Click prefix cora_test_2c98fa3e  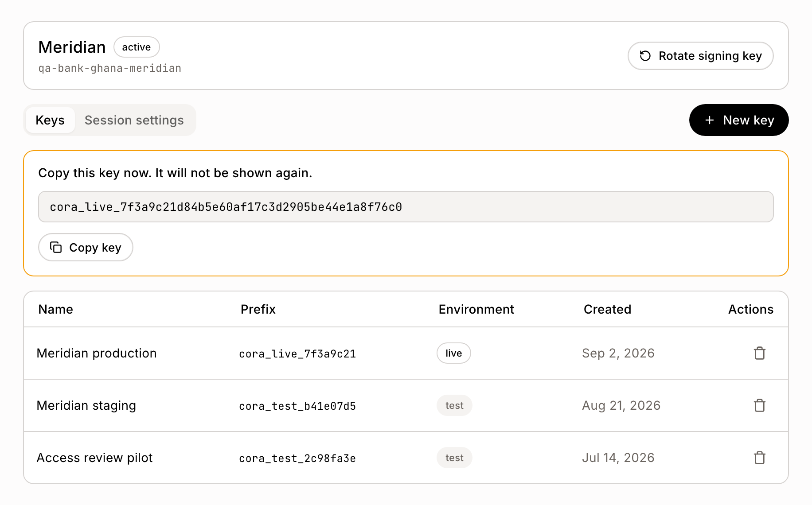point(297,458)
